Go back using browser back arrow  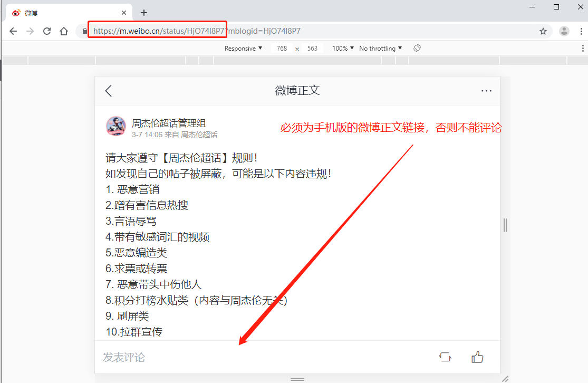point(13,31)
